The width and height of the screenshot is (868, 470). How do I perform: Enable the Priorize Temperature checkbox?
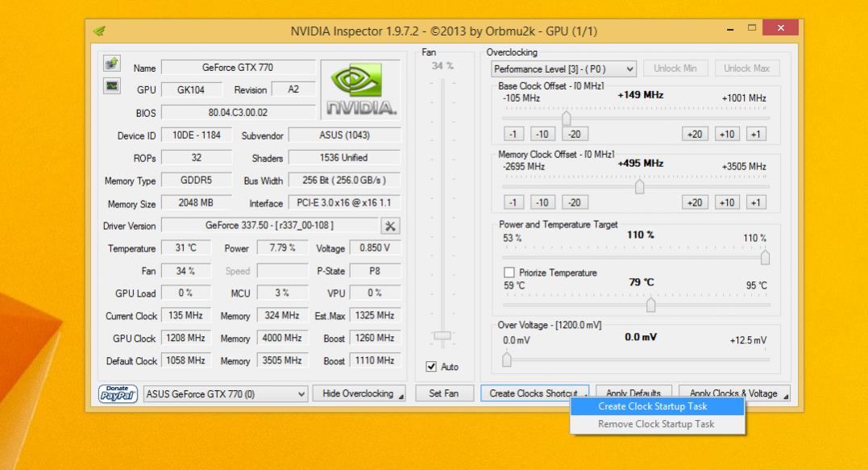click(509, 272)
